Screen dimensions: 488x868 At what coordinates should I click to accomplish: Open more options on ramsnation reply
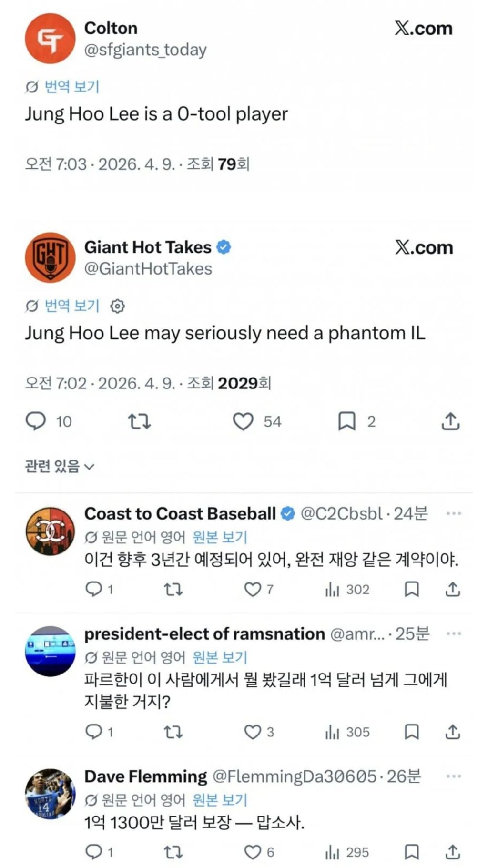(x=454, y=633)
